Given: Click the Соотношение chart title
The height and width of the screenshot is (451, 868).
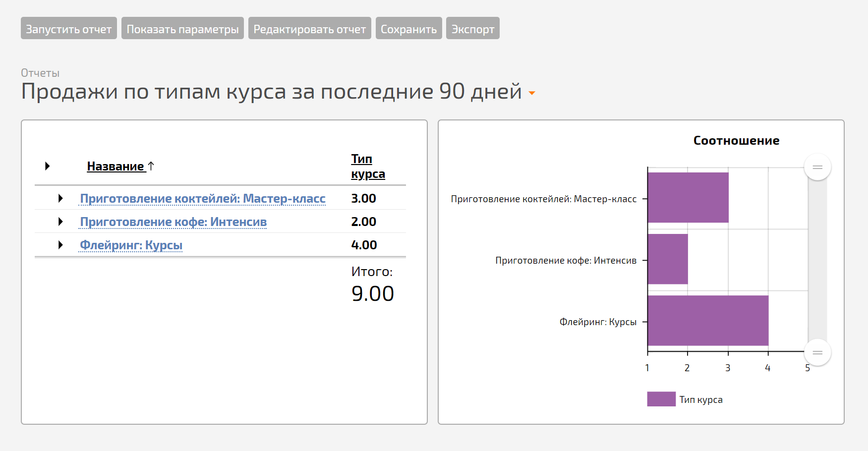Looking at the screenshot, I should click(736, 141).
